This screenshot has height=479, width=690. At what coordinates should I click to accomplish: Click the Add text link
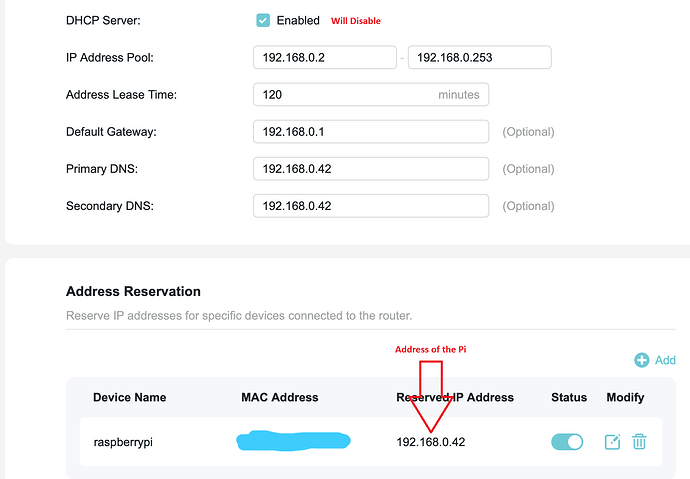[665, 360]
